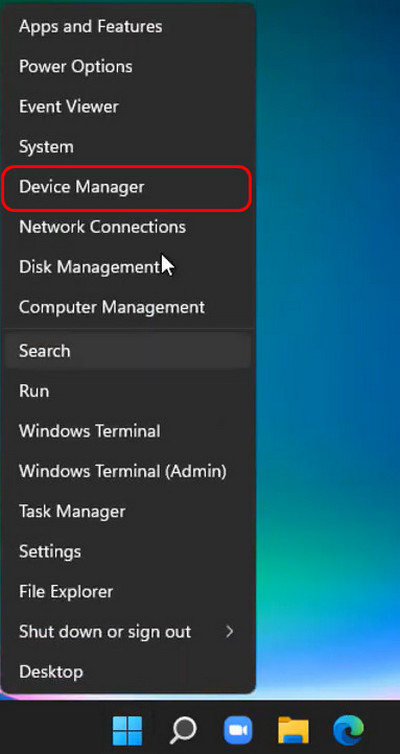400x754 pixels.
Task: Launch Zoom from the taskbar
Action: [x=238, y=730]
